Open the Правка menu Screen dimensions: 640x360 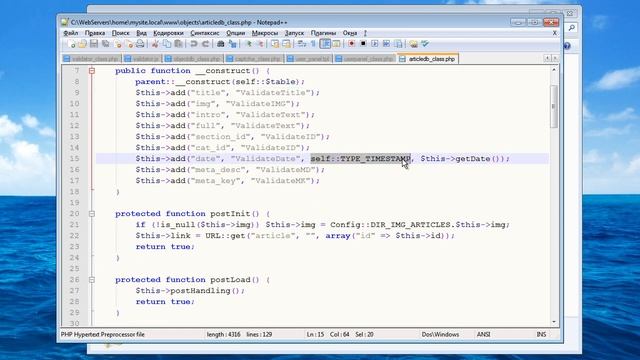tap(95, 33)
